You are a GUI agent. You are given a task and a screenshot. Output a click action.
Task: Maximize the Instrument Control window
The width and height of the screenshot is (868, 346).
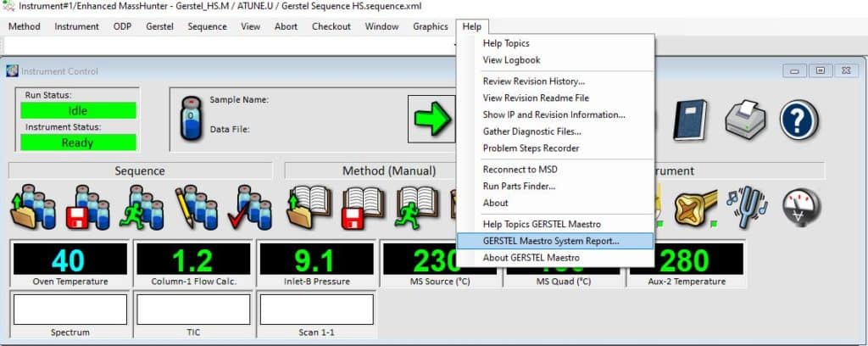pyautogui.click(x=821, y=71)
